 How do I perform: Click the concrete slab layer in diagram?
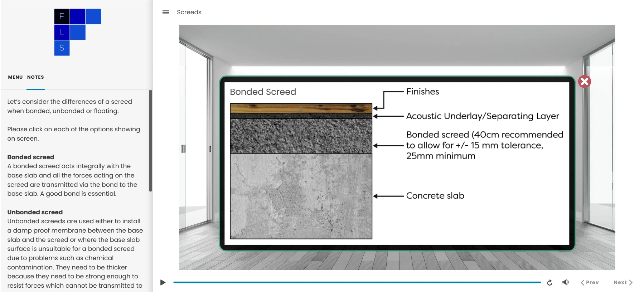tap(301, 196)
